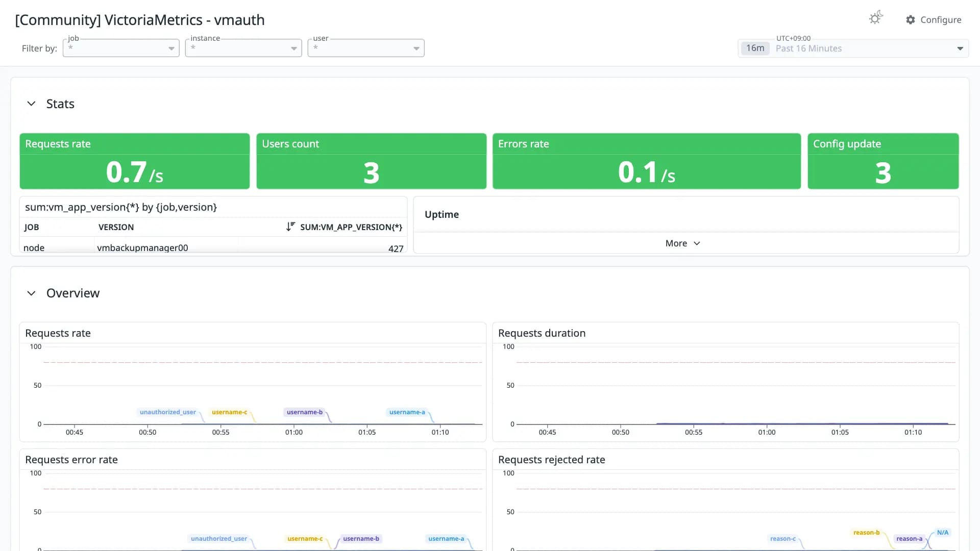
Task: Select the Errors rate 0.1/s stat tile
Action: click(646, 161)
